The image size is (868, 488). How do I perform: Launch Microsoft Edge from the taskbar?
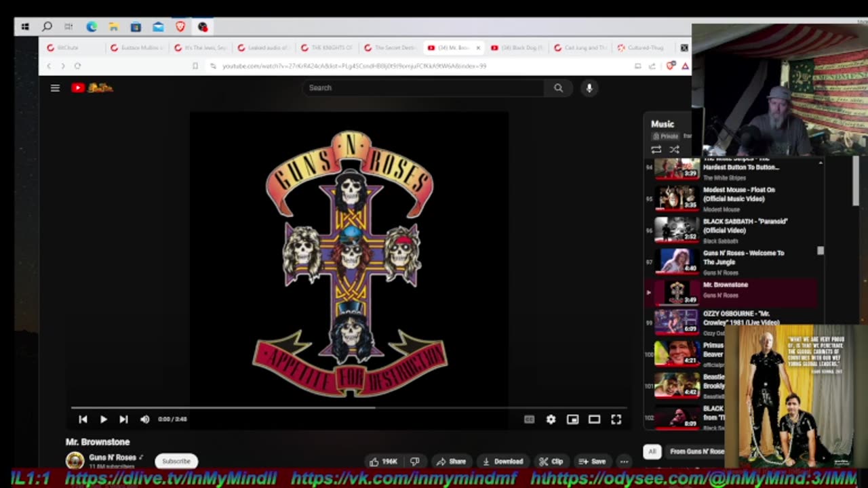(x=92, y=27)
